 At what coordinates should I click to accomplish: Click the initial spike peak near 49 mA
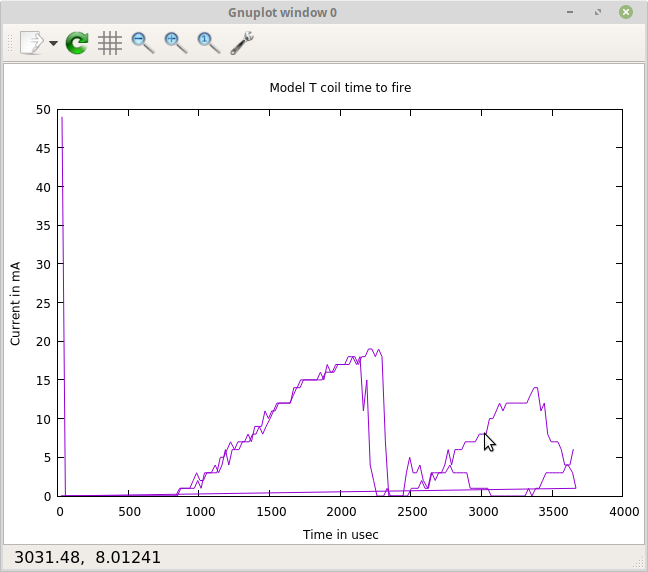62,118
